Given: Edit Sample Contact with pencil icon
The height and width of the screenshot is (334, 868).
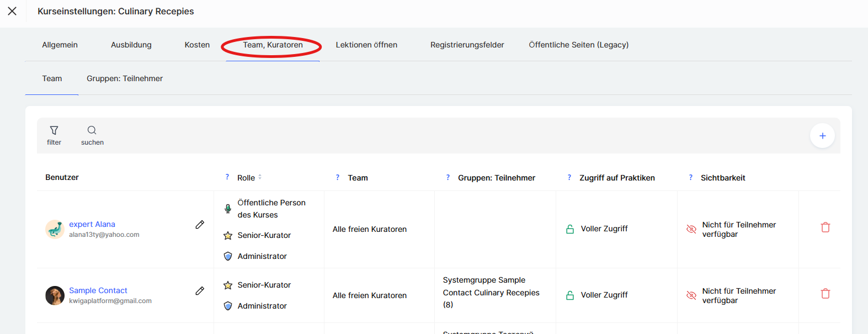Looking at the screenshot, I should (200, 291).
